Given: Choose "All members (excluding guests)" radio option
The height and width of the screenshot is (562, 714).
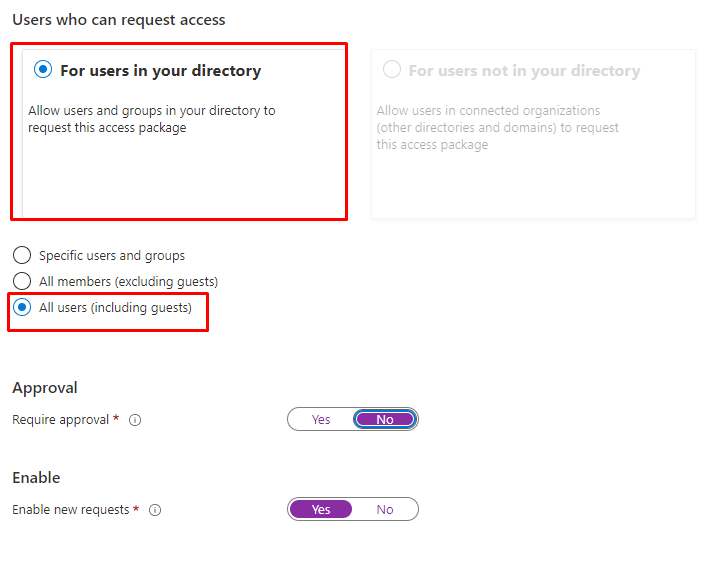Looking at the screenshot, I should click(22, 282).
